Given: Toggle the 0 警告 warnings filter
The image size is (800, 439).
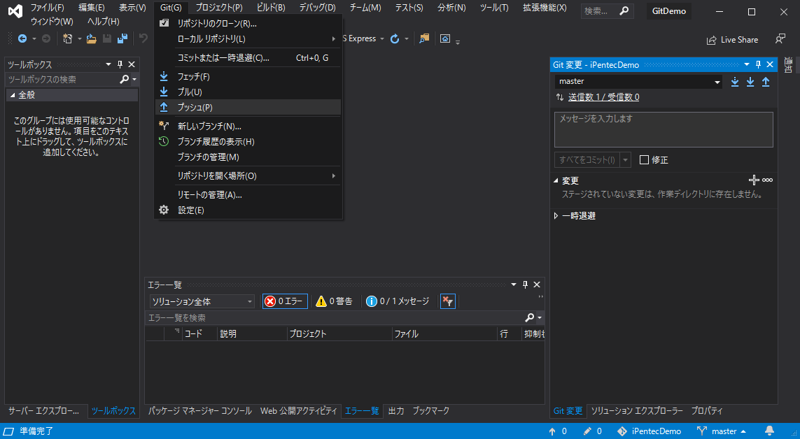Looking at the screenshot, I should [x=334, y=301].
